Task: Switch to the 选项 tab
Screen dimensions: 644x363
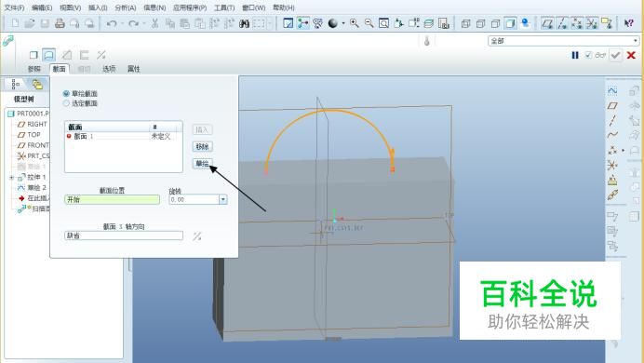Action: point(109,69)
